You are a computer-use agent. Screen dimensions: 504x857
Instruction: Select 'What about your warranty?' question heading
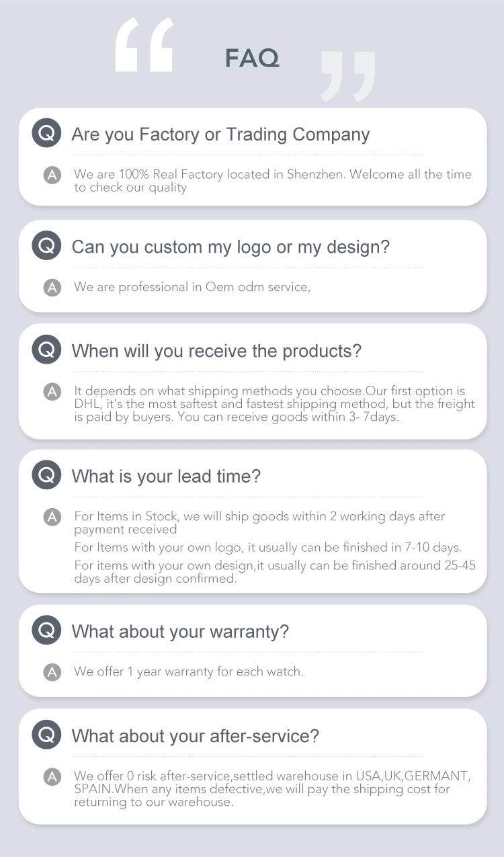[x=180, y=632]
